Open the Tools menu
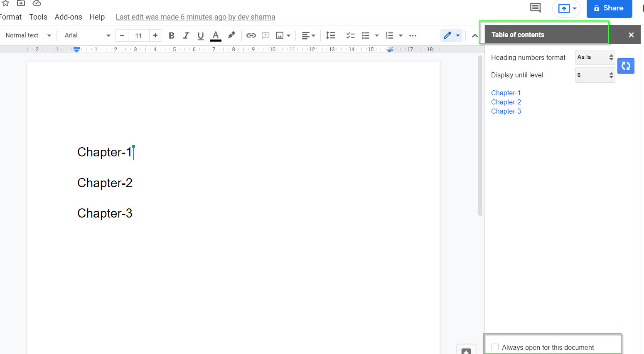Screen dimensions: 644x354 pos(38,17)
